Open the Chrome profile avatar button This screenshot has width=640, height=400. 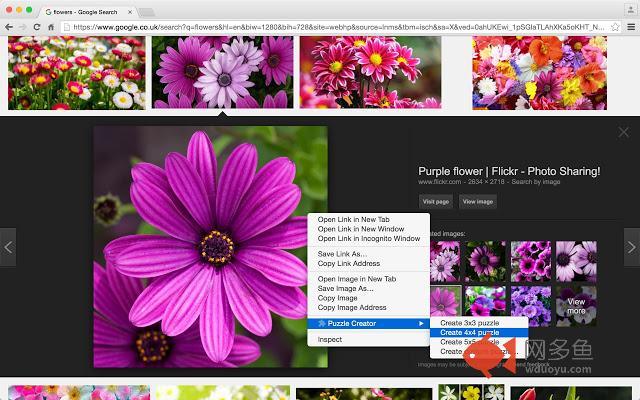click(x=631, y=9)
